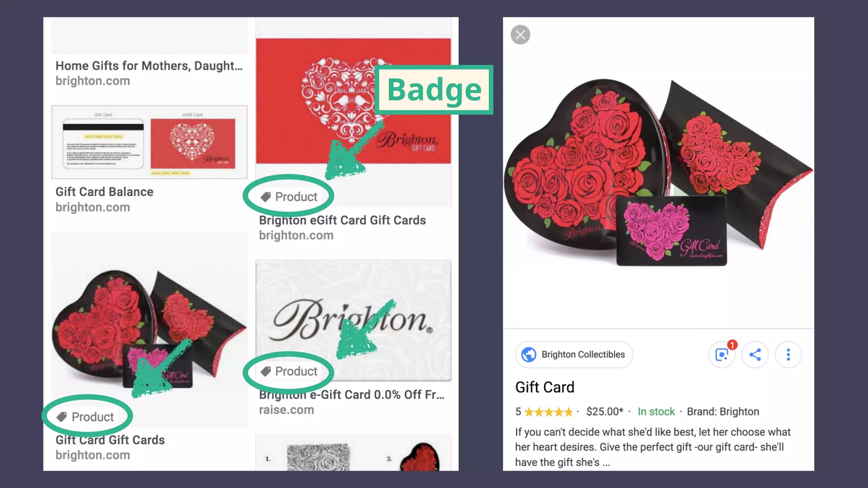Click the Brighton Collectibles globe icon
868x488 pixels.
(529, 355)
